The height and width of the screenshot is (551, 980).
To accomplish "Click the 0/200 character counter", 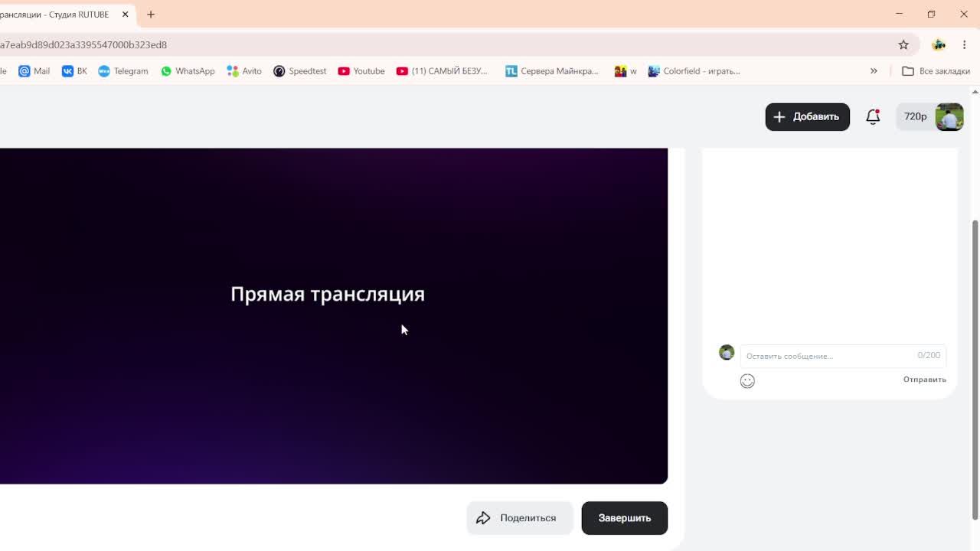I will [929, 355].
